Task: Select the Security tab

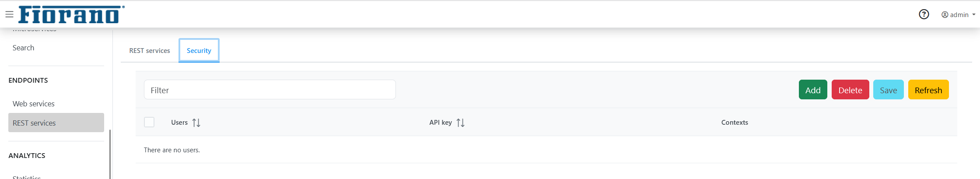Action: tap(199, 51)
